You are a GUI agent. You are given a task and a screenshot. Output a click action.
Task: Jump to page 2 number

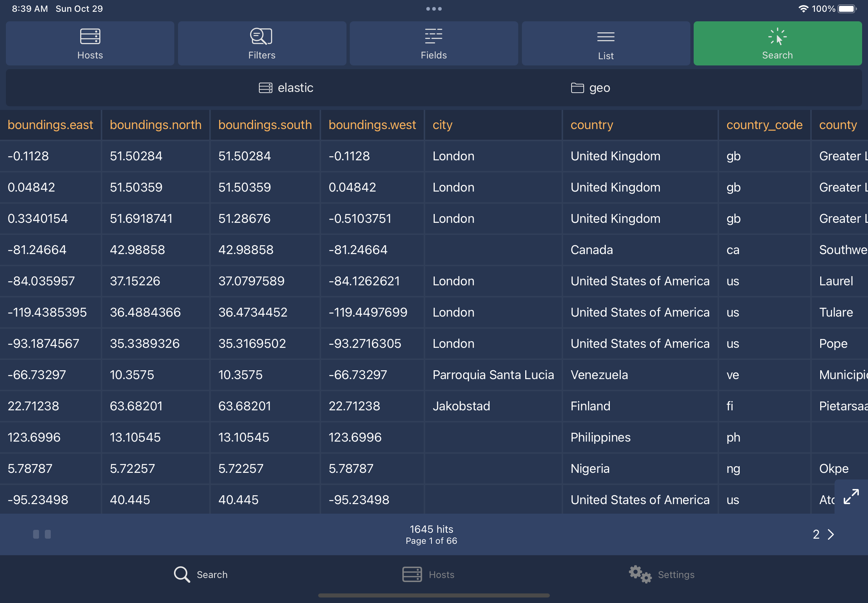click(x=816, y=534)
